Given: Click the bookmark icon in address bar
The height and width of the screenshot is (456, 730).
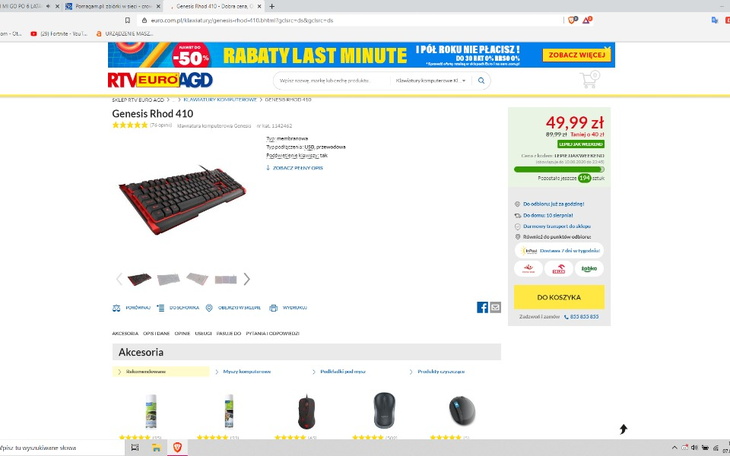Looking at the screenshot, I should (127, 20).
